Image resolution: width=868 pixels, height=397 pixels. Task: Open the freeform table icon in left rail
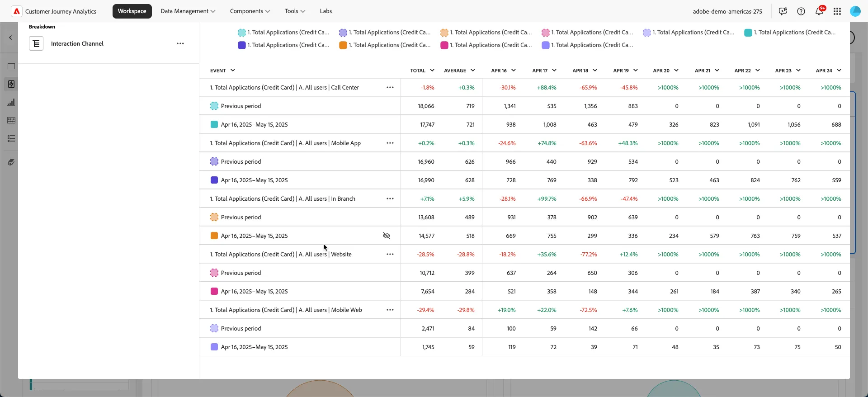(x=11, y=120)
